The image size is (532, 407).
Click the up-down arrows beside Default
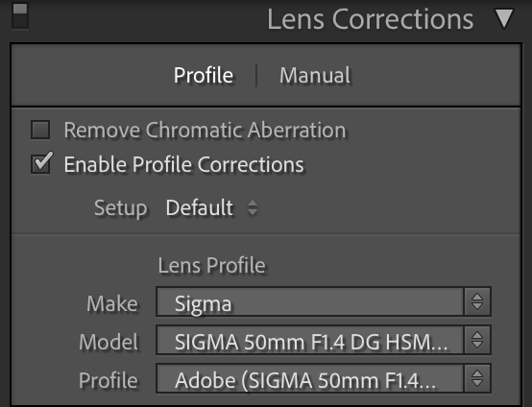[253, 207]
